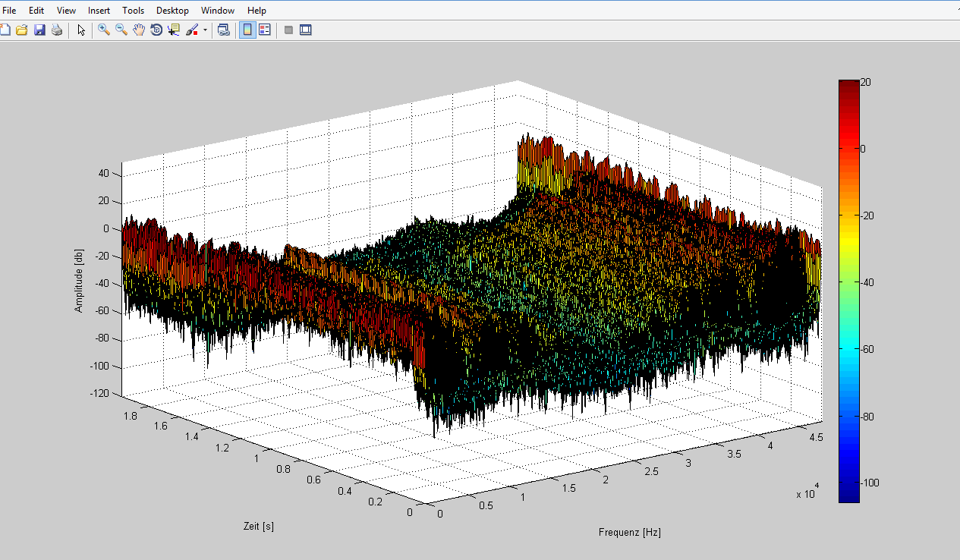960x560 pixels.
Task: Save the figure using the floppy disk icon
Action: click(39, 30)
